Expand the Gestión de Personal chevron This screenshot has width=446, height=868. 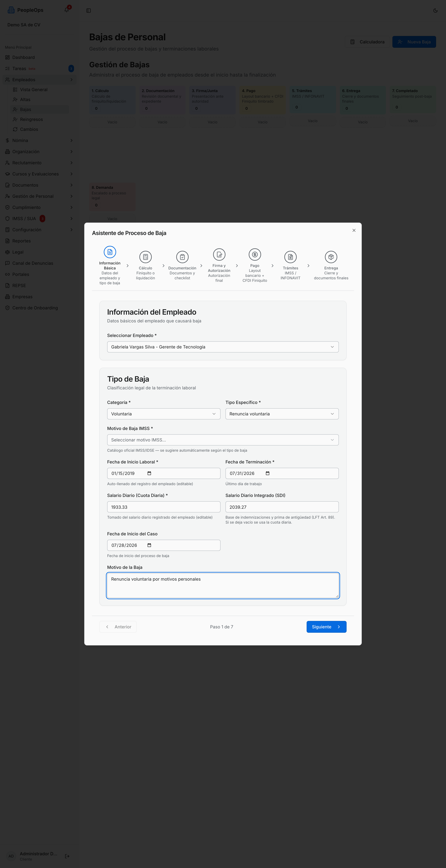71,196
